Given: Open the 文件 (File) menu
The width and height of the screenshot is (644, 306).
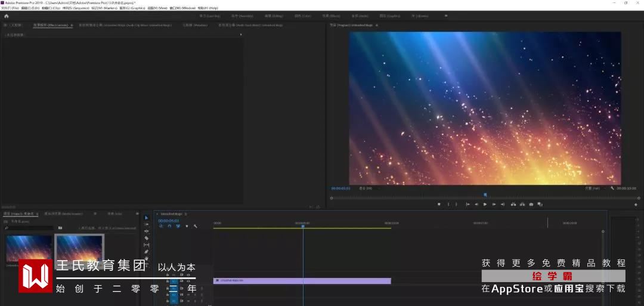Looking at the screenshot, I should coord(10,8).
